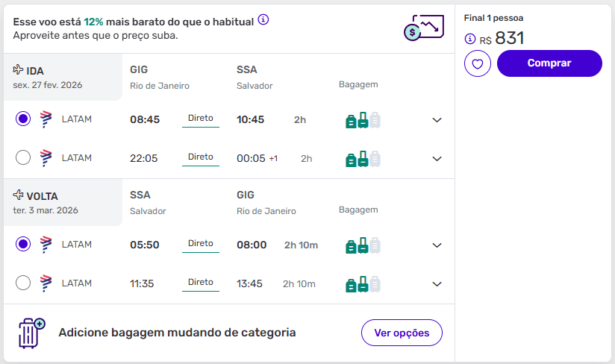Save trip with the heart favorite button
Screen dimensions: 615x364
[x=478, y=63]
